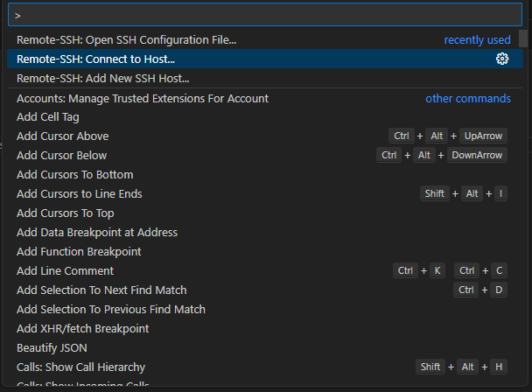
Task: Run Add Data Breakpoint at Address
Action: click(265, 232)
